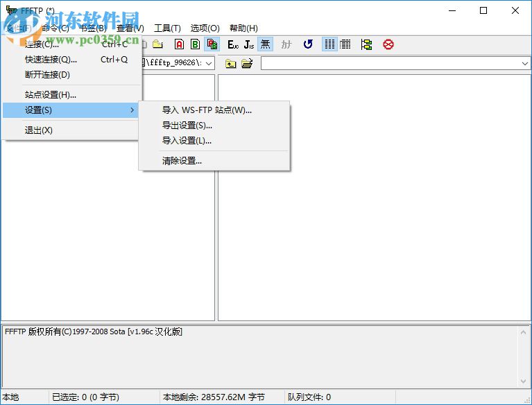Select Export settings (导出设置)
This screenshot has width=532, height=405.
tap(214, 126)
